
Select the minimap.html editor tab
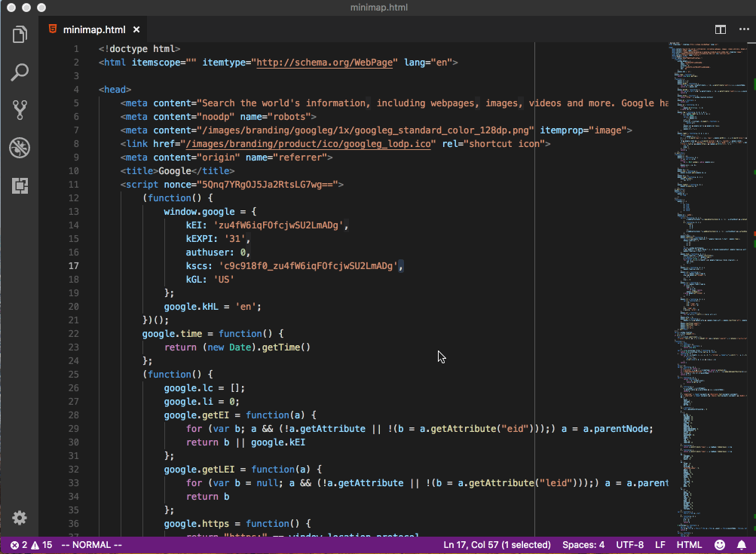[x=93, y=29]
